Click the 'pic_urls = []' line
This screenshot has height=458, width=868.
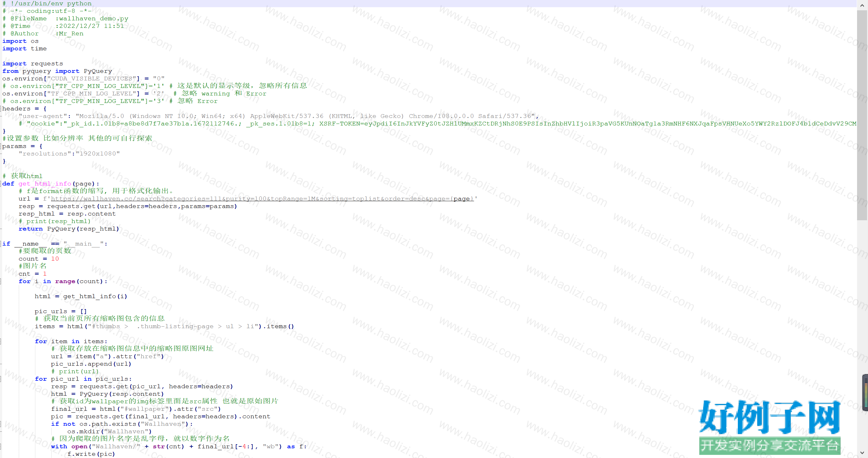point(61,312)
